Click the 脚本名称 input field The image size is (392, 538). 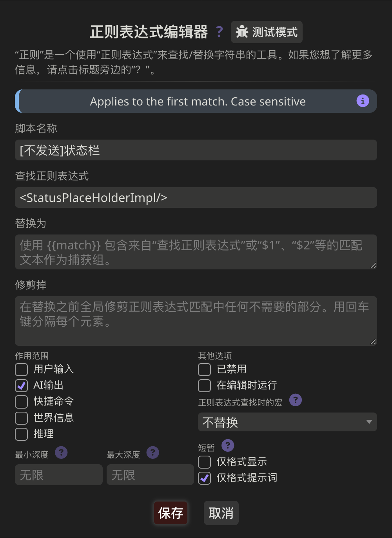pos(196,150)
